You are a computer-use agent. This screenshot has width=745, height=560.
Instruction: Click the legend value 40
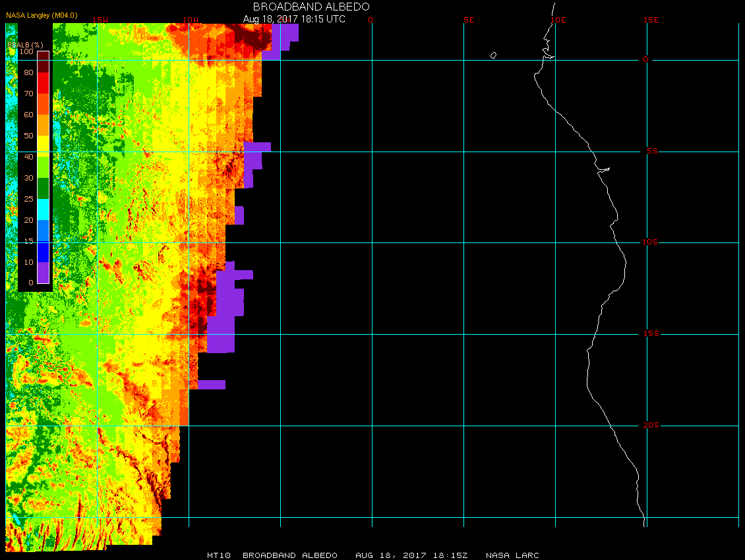28,157
